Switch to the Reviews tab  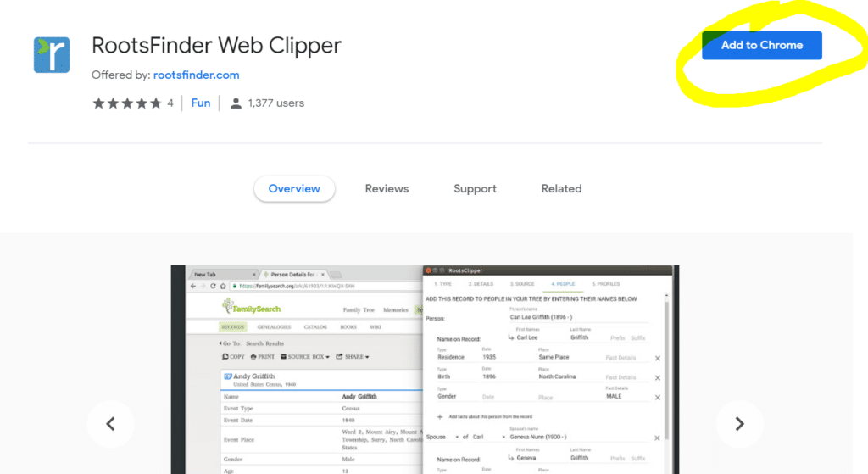pos(387,189)
